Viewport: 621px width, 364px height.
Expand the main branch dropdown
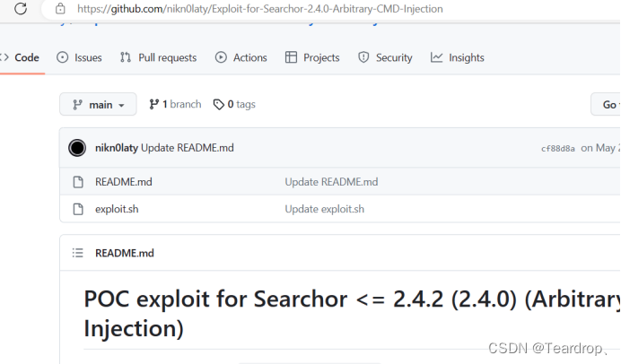(x=98, y=105)
